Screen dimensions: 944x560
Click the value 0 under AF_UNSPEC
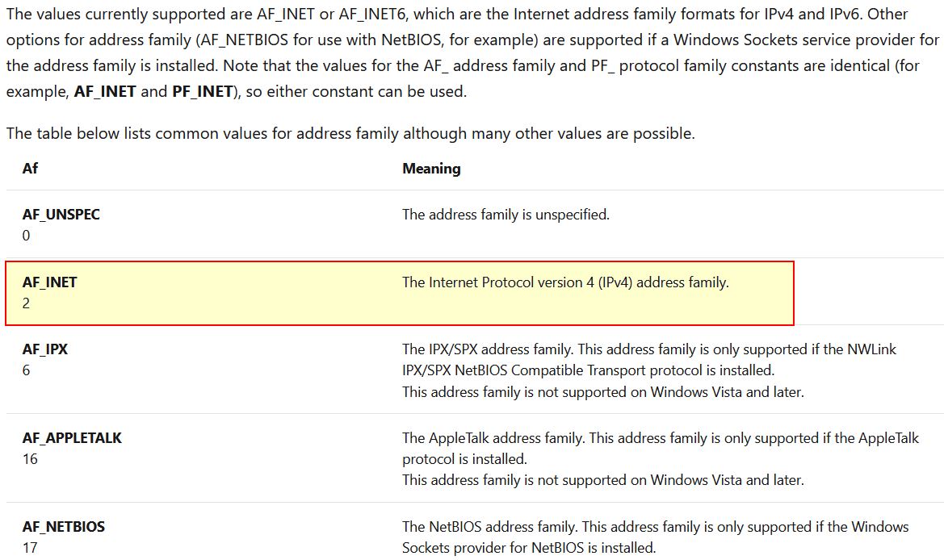click(x=26, y=235)
